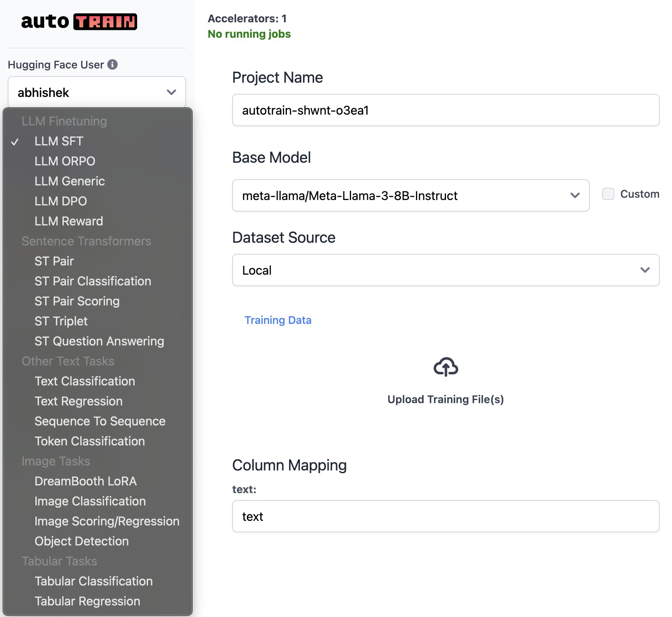672x617 pixels.
Task: Select Image Scoring/Regression task
Action: pos(98,521)
